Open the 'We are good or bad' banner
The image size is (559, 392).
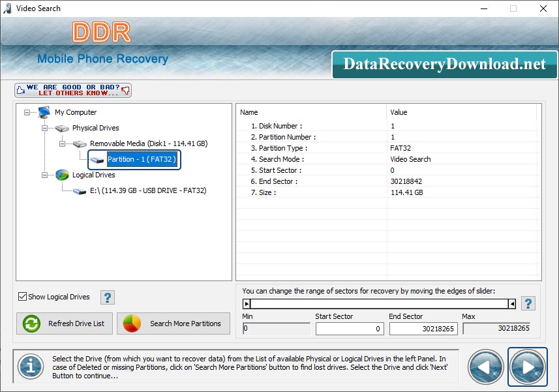pos(73,90)
